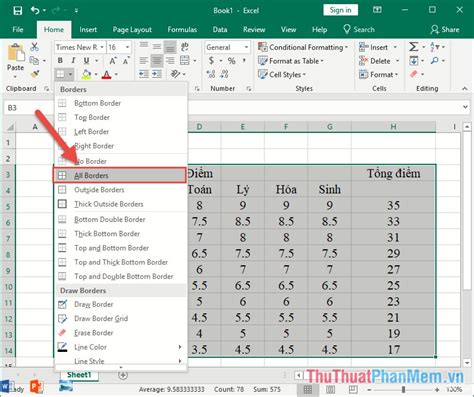The width and height of the screenshot is (474, 397).
Task: Expand Cell Styles menu
Action: pos(282,74)
